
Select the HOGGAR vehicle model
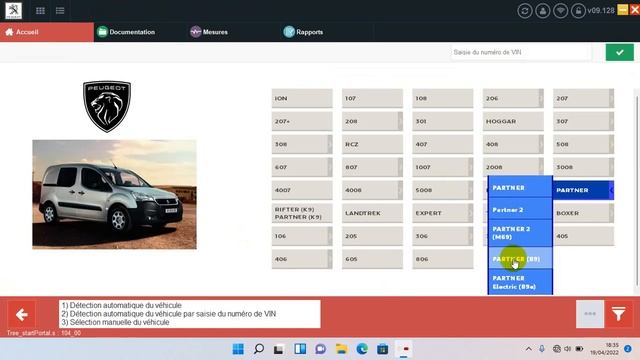coord(513,121)
